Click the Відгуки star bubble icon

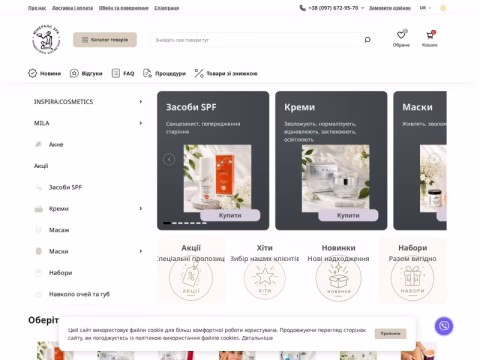74,73
